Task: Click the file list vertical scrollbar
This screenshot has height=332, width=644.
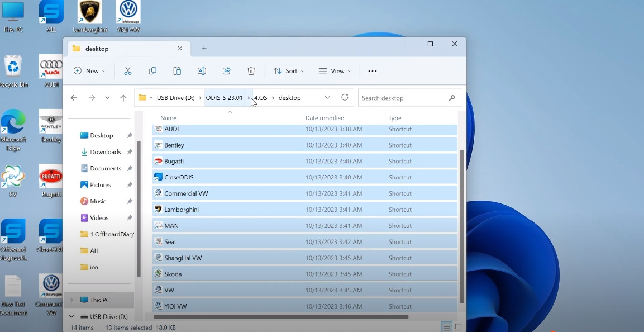Action: pos(462,226)
